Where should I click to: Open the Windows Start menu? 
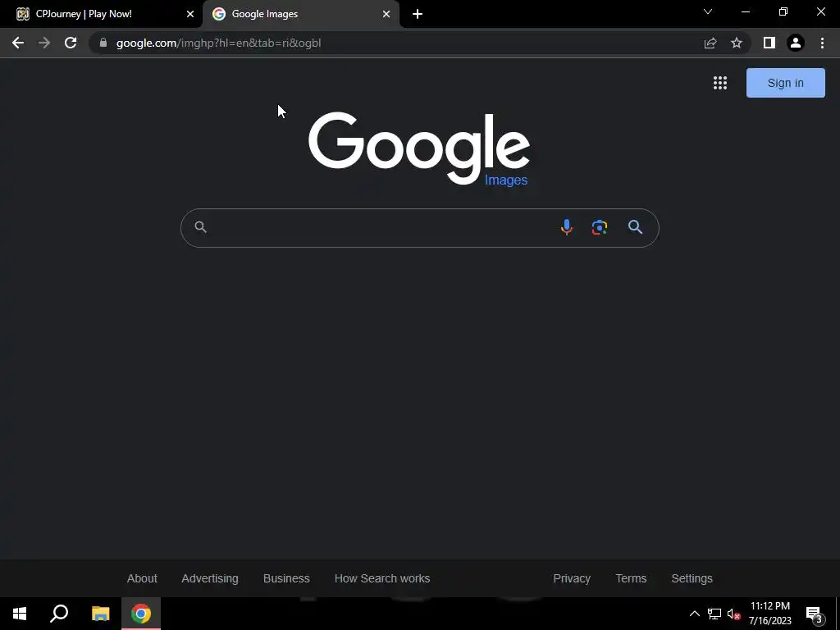20,614
